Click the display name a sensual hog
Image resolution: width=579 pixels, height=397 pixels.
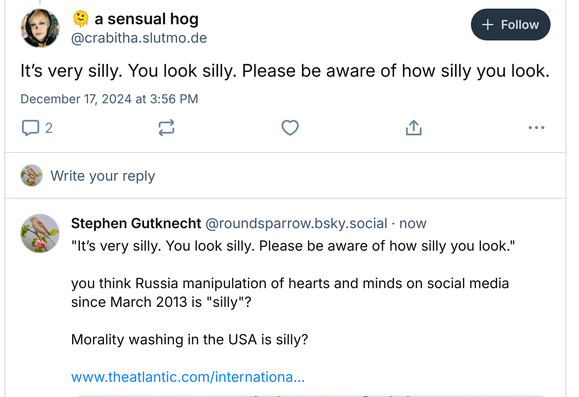146,19
